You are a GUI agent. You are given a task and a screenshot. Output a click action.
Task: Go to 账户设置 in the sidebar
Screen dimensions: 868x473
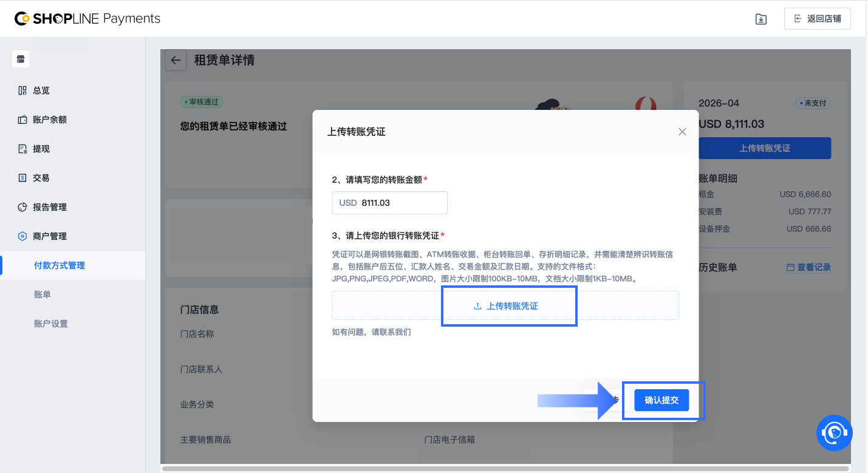tap(51, 324)
